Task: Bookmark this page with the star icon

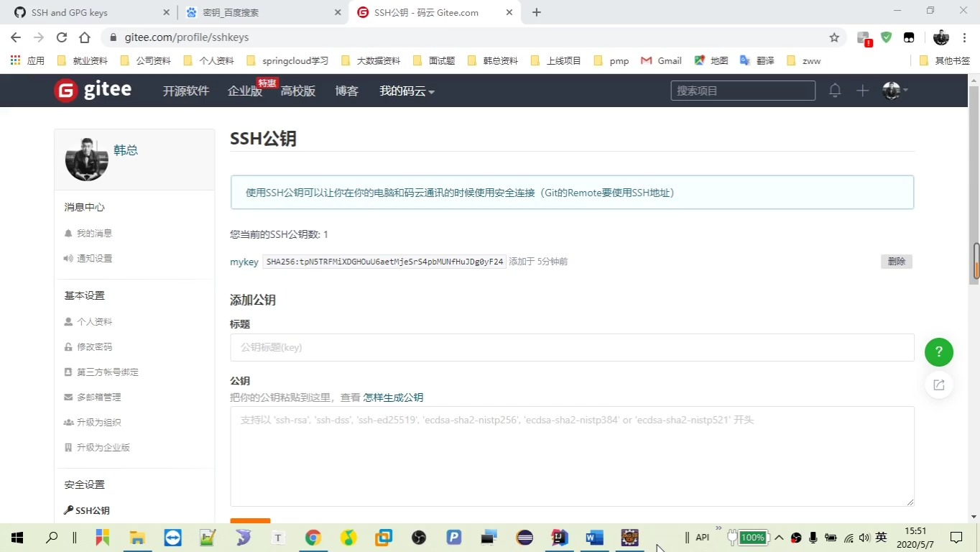Action: [x=834, y=37]
